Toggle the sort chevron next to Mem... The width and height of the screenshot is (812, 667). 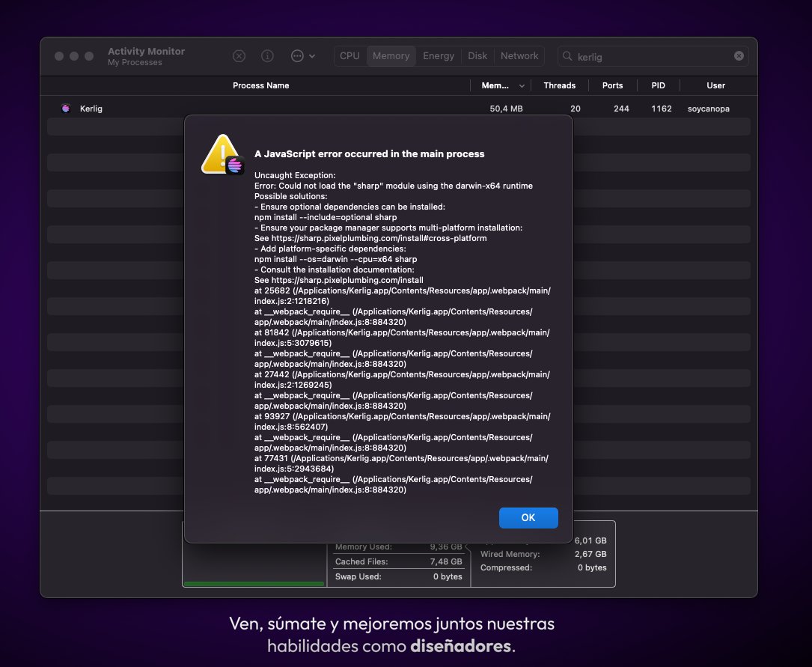click(522, 86)
